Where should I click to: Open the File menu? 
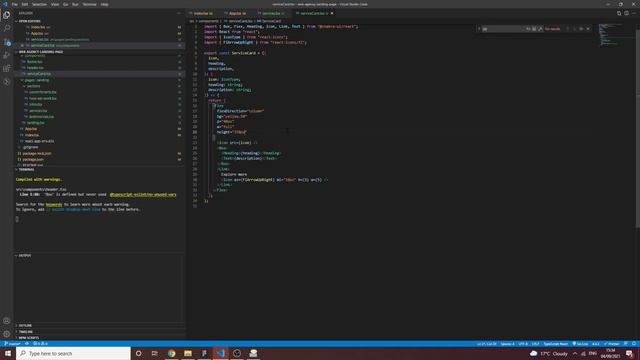15,4
